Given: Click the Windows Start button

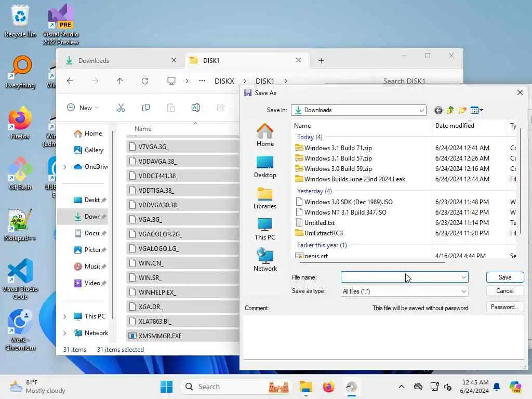Looking at the screenshot, I should (x=166, y=387).
